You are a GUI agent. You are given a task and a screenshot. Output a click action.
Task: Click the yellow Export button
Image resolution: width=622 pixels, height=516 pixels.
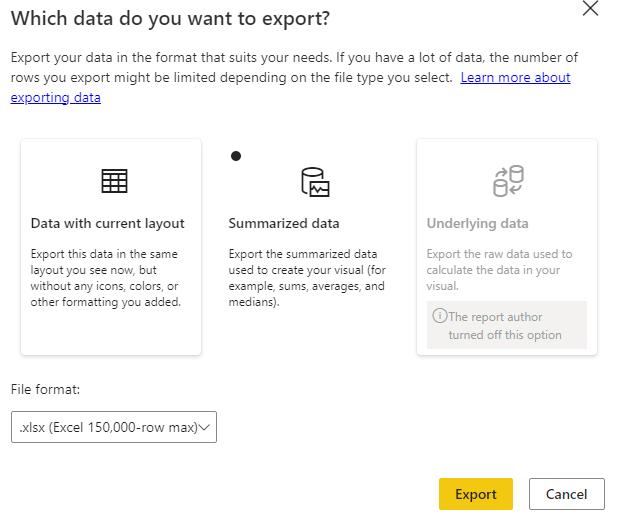tap(476, 494)
